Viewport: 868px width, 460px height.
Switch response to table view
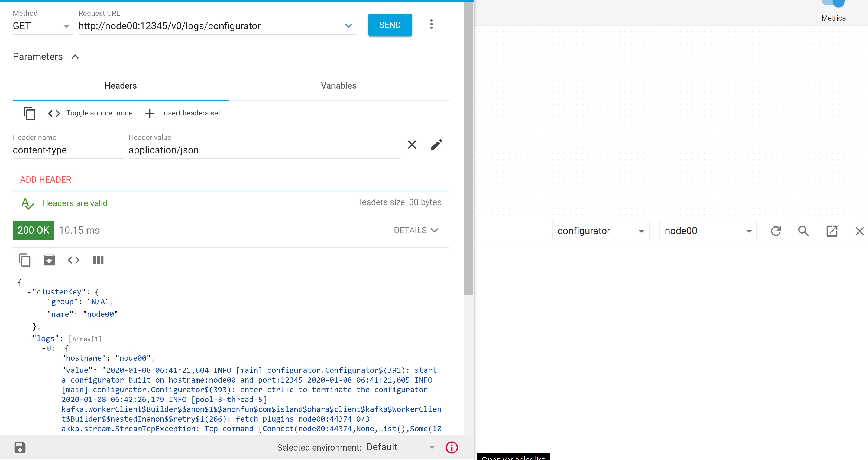(x=98, y=260)
